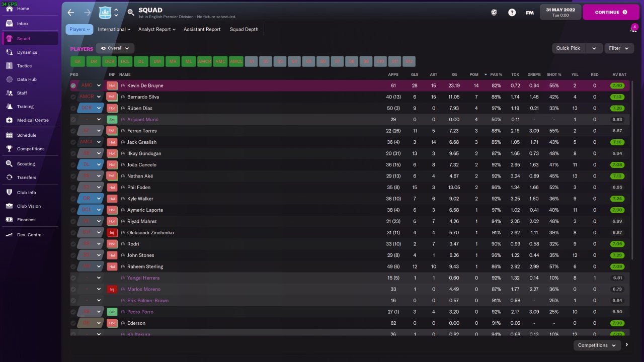
Task: Open the Medical Centre icon
Action: (10, 120)
